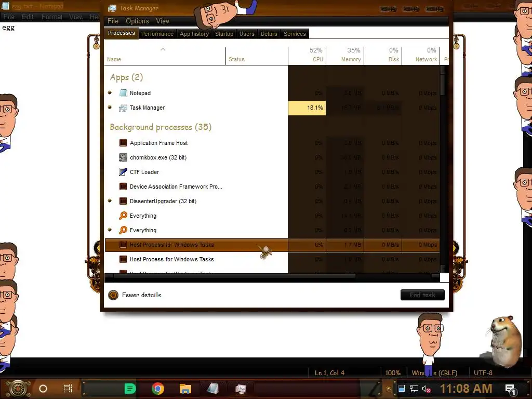Switch to the Performance tab
This screenshot has height=399, width=532.
[157, 34]
